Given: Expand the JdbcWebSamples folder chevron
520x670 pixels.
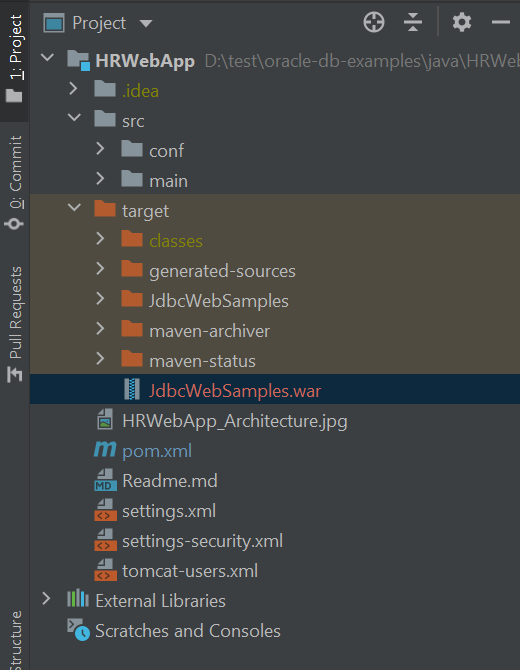Looking at the screenshot, I should click(100, 299).
